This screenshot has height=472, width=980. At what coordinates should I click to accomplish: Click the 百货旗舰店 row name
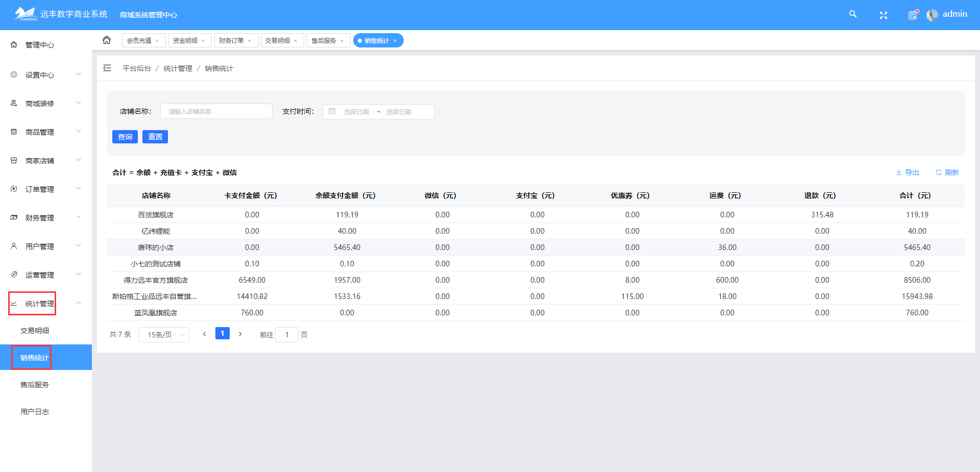[x=156, y=215]
